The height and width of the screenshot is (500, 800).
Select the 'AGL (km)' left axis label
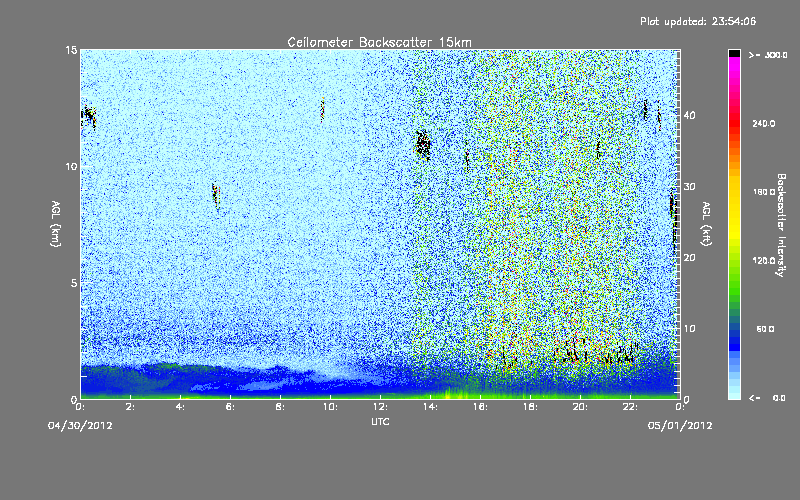click(56, 223)
